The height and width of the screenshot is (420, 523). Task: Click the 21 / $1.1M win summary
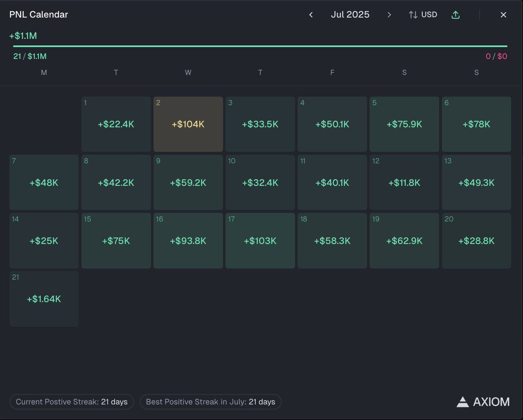coord(30,56)
